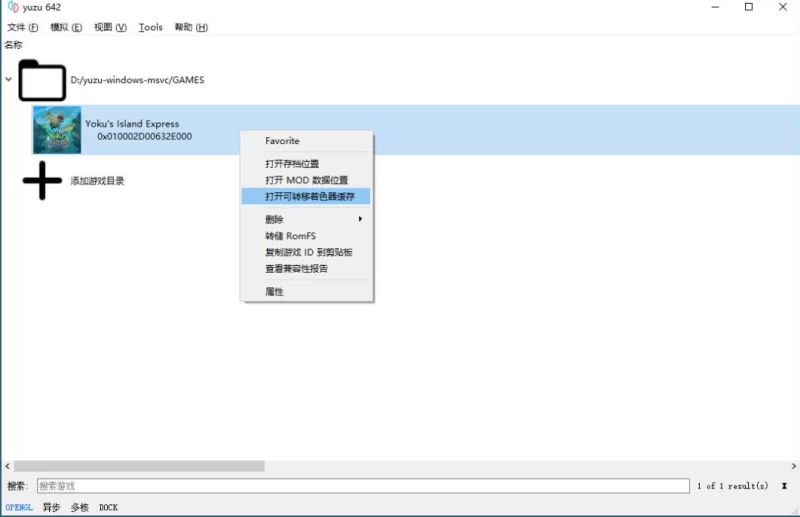Image resolution: width=800 pixels, height=517 pixels.
Task: Click the 名称 column header
Action: (14, 45)
